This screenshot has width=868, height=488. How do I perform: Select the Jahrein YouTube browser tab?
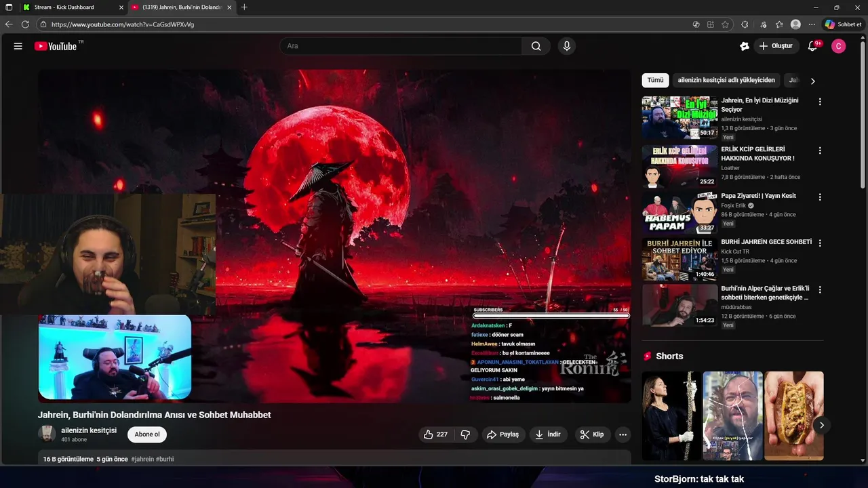(180, 7)
